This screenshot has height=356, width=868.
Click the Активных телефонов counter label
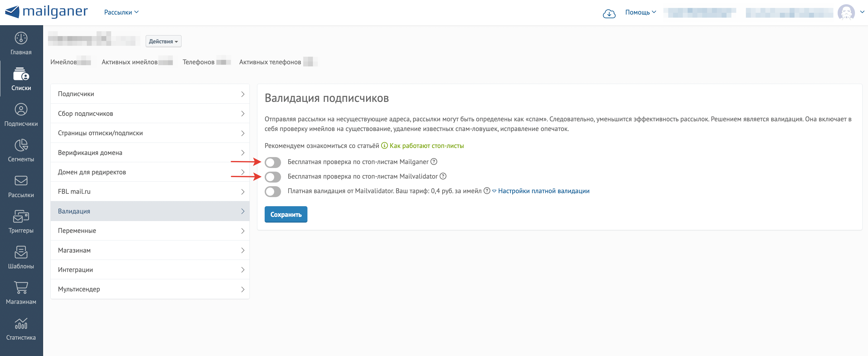pyautogui.click(x=270, y=62)
